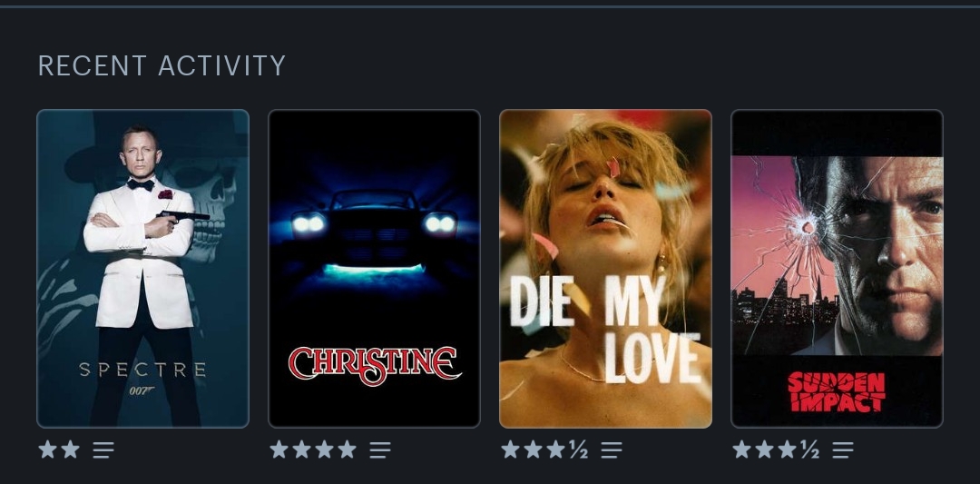Open the review icon beneath Christine
This screenshot has height=484, width=980.
pos(380,449)
